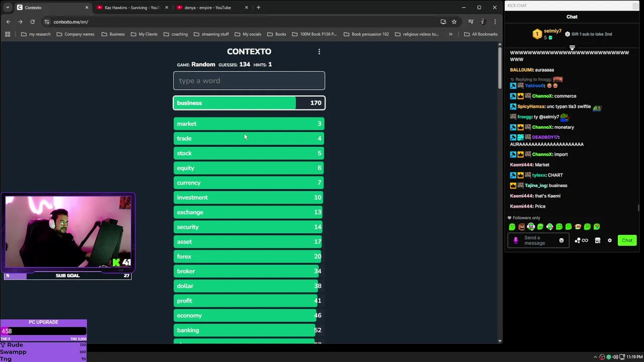Open the Chrome three-dot menu

point(495,22)
